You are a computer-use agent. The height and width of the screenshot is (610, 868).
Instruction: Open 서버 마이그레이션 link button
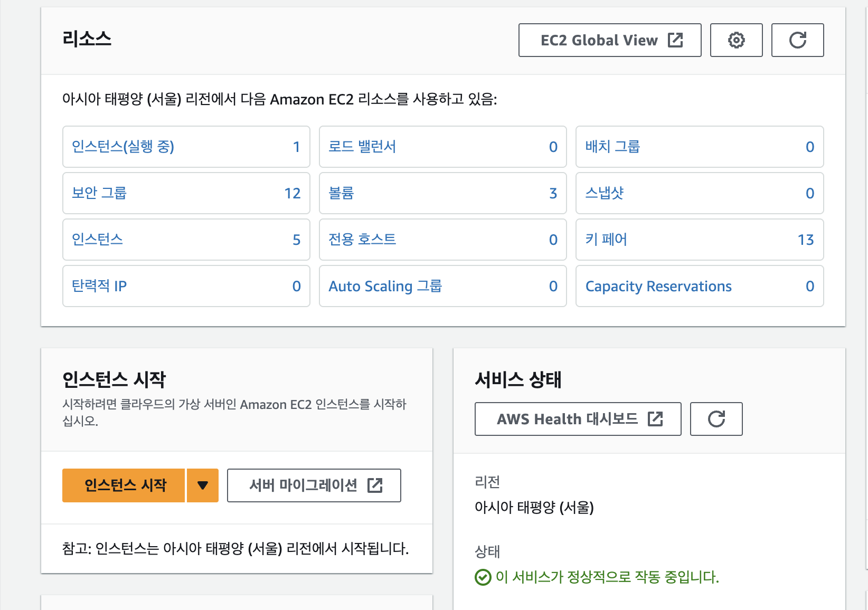coord(314,485)
